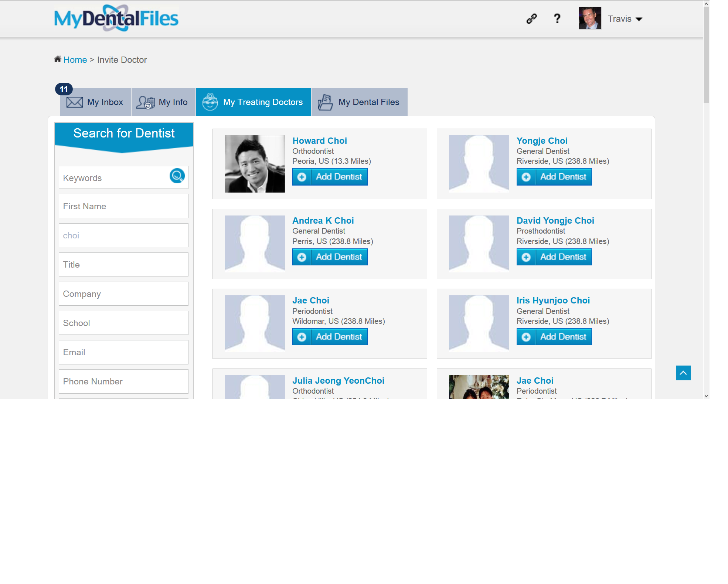The height and width of the screenshot is (584, 728).
Task: Click the MyDentalFiles logo
Action: click(x=116, y=18)
